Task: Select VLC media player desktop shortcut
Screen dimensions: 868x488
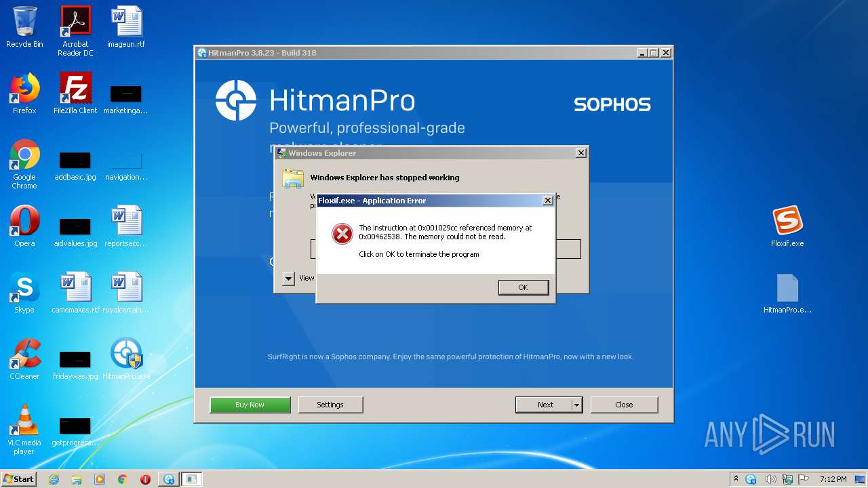Action: pos(24,430)
